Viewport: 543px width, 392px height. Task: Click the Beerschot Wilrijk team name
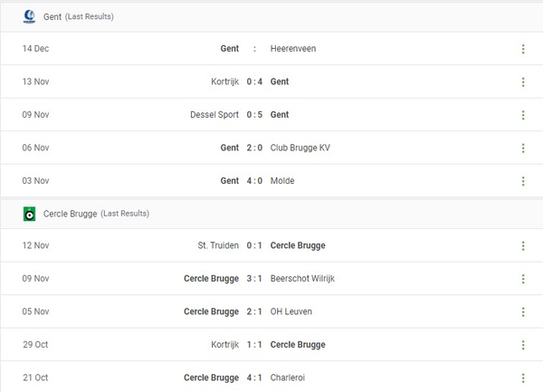click(302, 279)
